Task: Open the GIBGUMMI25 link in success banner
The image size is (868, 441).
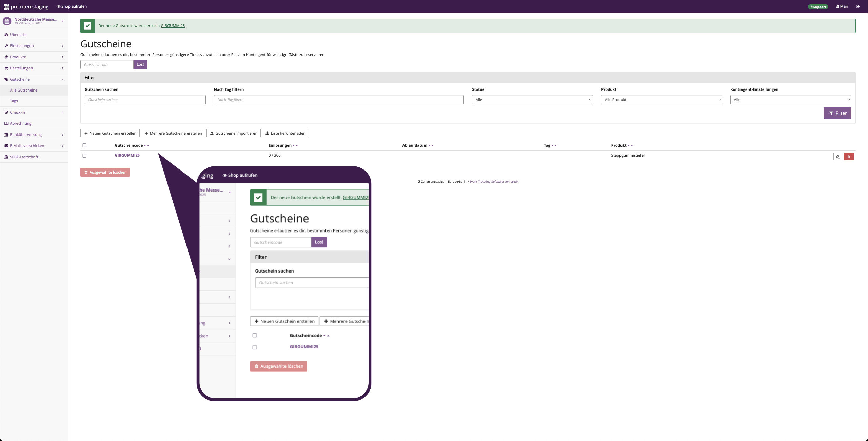Action: (173, 26)
